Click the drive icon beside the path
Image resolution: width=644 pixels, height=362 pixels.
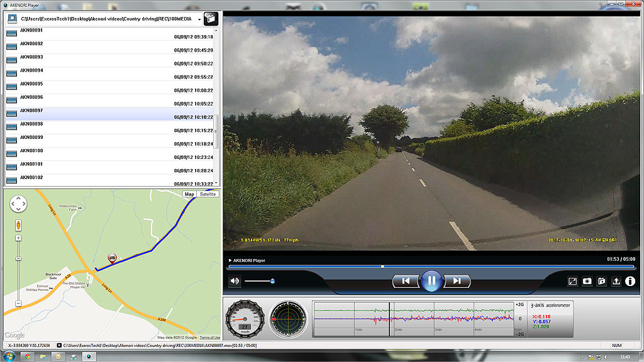pos(12,19)
